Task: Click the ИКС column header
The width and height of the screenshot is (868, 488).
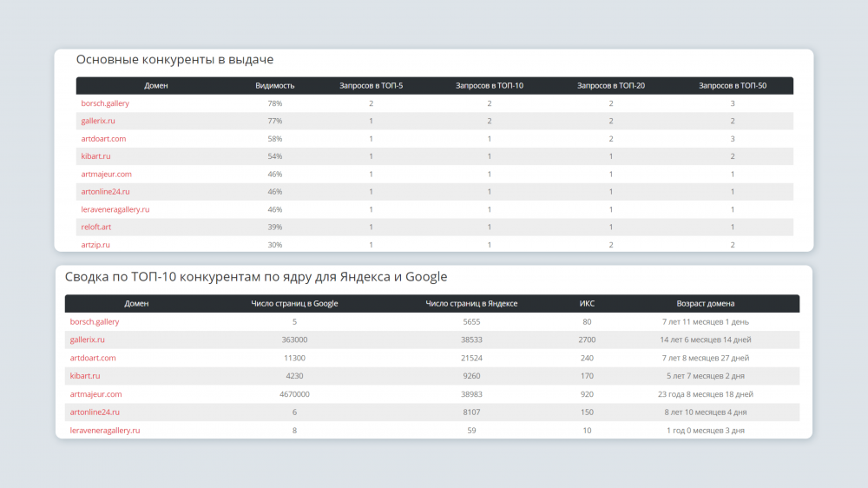Action: click(x=587, y=304)
